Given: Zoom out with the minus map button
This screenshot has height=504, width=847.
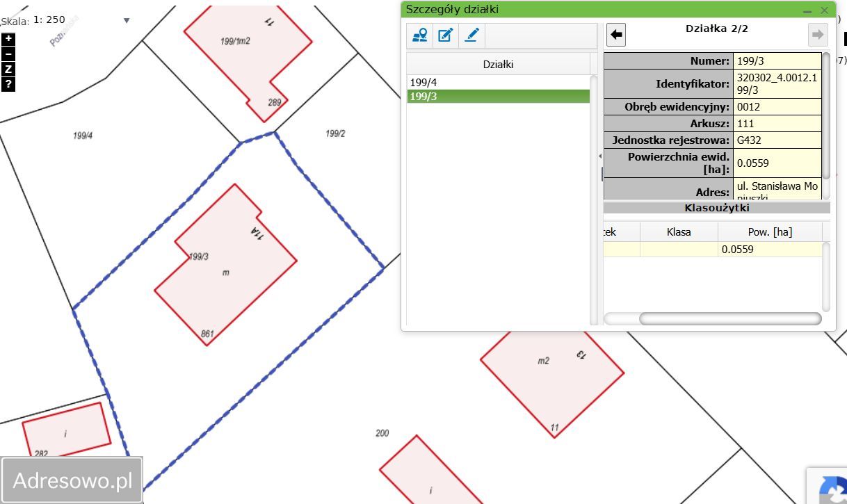Looking at the screenshot, I should pyautogui.click(x=8, y=54).
